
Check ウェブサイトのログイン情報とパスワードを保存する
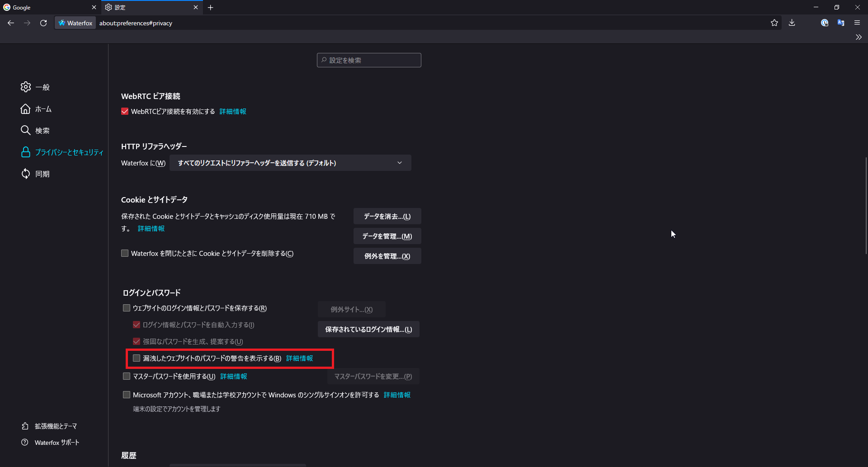click(x=127, y=308)
